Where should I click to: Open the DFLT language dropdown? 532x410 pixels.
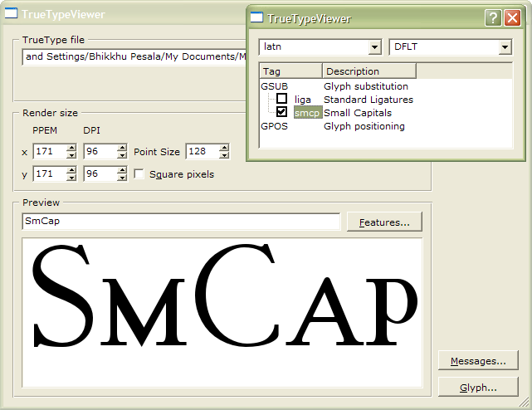pyautogui.click(x=505, y=46)
